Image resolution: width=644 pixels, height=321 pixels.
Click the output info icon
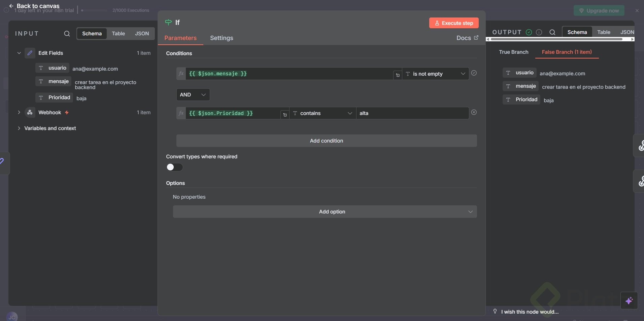pyautogui.click(x=539, y=32)
